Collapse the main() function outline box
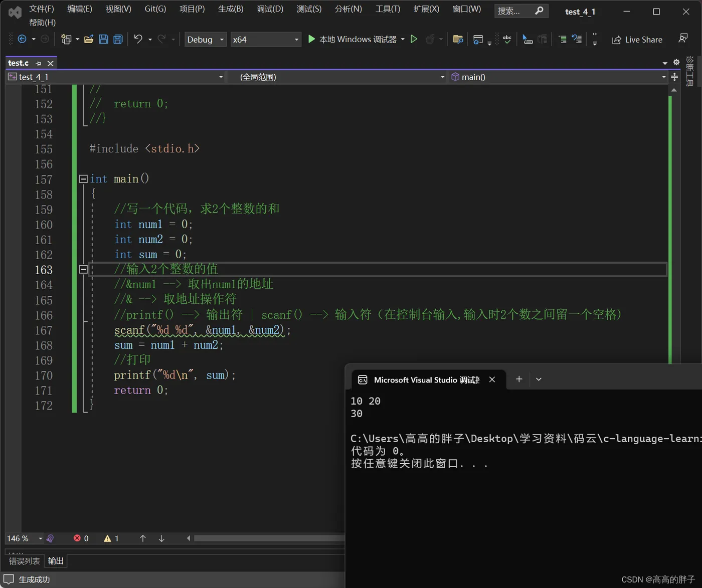The width and height of the screenshot is (702, 588). [x=83, y=178]
